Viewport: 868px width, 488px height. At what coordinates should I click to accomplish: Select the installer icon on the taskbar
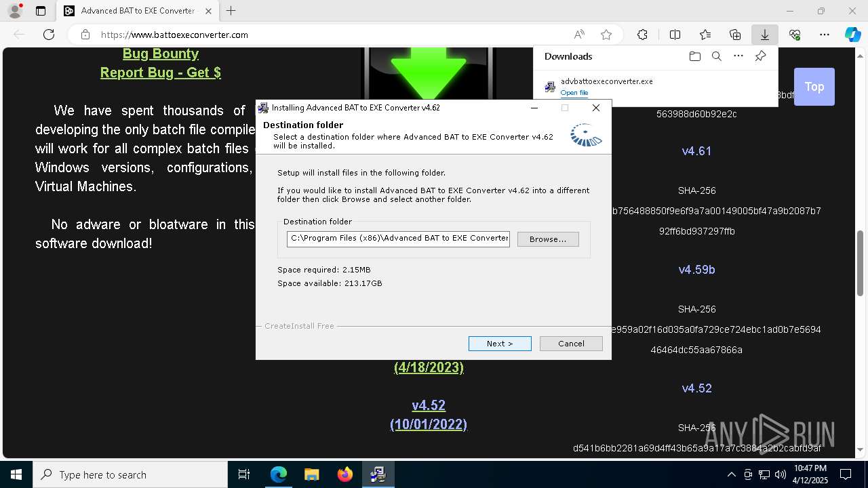click(378, 474)
